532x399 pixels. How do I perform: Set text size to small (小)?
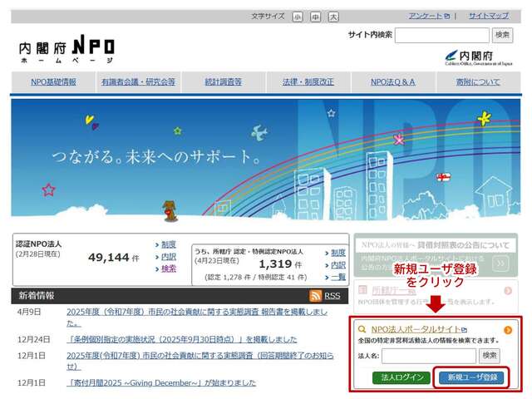(298, 17)
